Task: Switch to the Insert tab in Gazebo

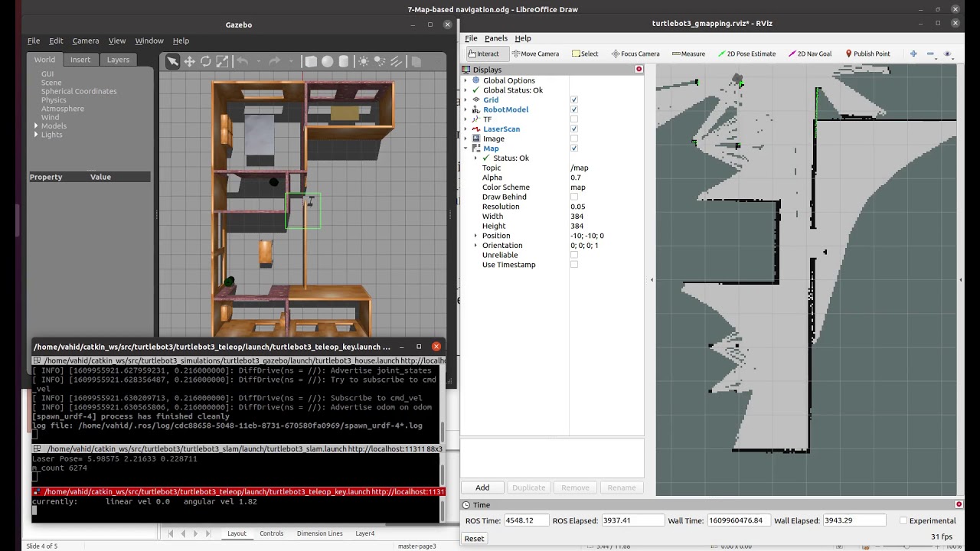Action: 80,60
